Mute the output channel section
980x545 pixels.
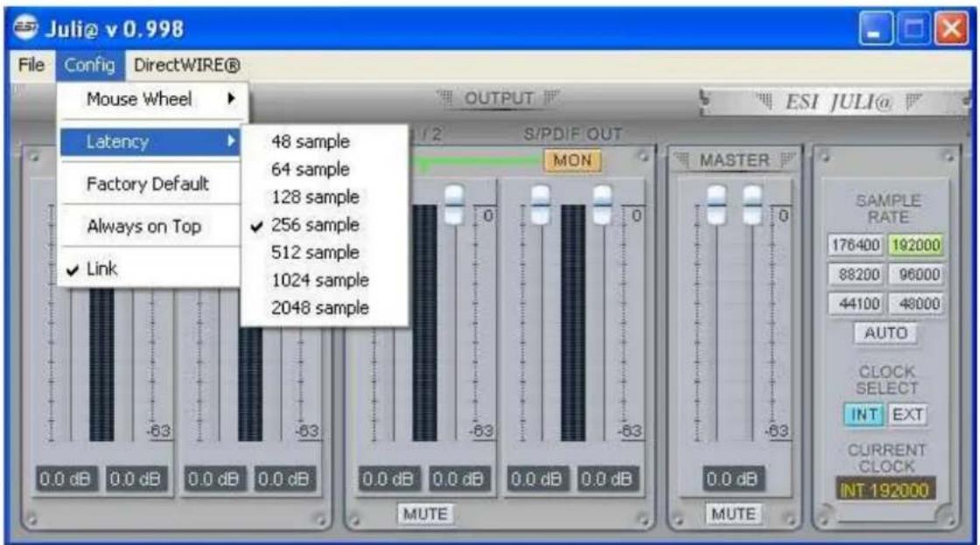(425, 514)
